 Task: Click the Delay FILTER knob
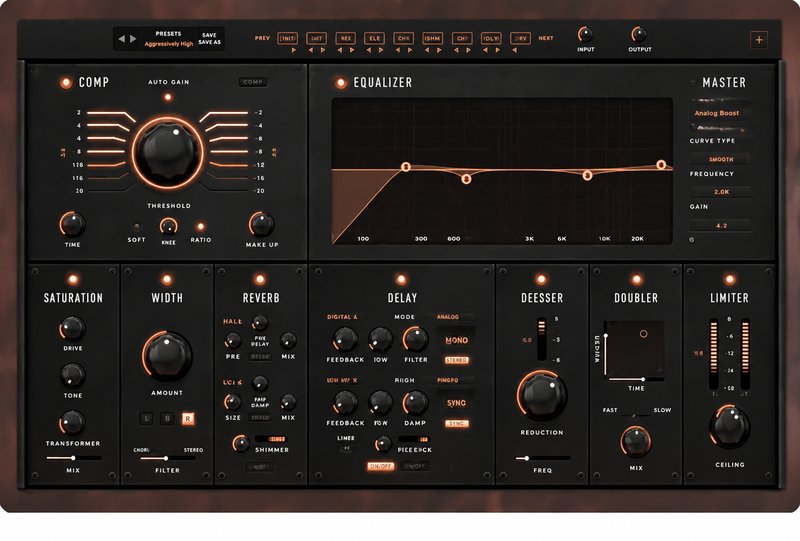click(x=415, y=339)
